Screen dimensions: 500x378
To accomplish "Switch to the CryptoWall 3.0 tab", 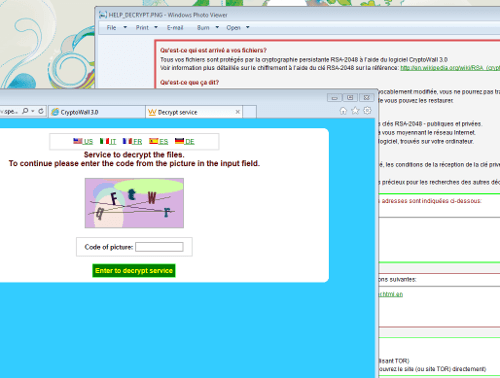I will (97, 112).
